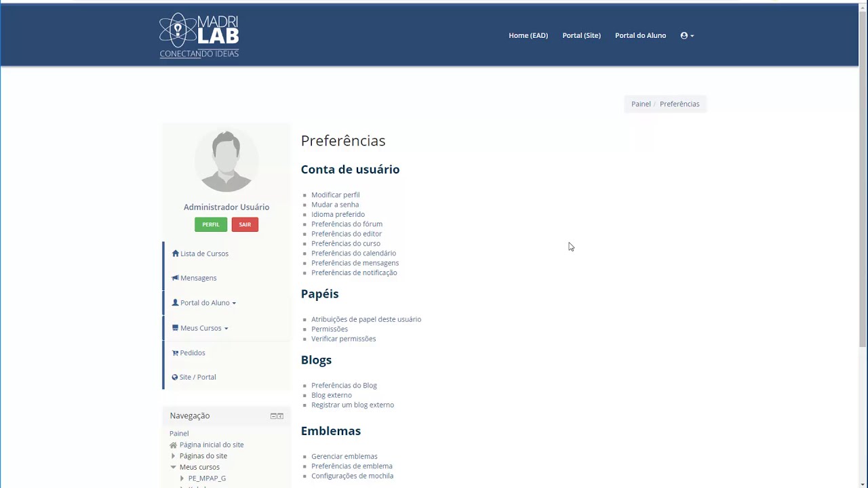Open Preferências do calendário link
Viewport: 868px width, 488px height.
coord(353,253)
